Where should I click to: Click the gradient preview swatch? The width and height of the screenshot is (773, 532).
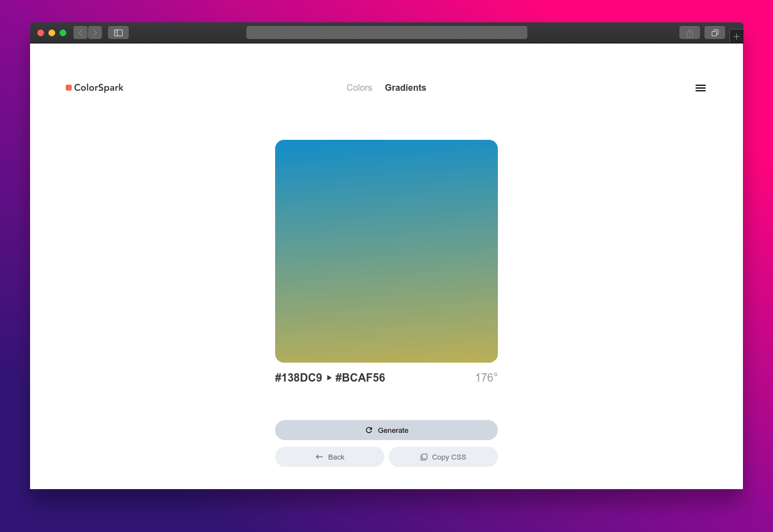387,251
